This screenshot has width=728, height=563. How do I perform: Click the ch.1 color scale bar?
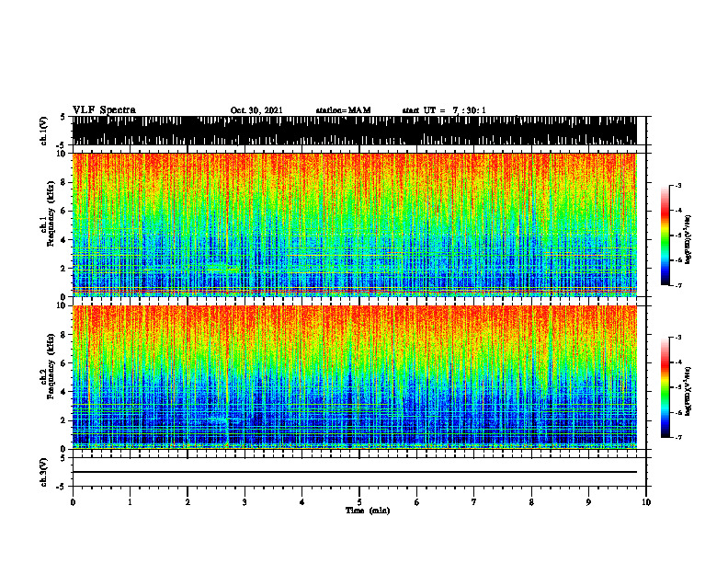[x=665, y=236]
